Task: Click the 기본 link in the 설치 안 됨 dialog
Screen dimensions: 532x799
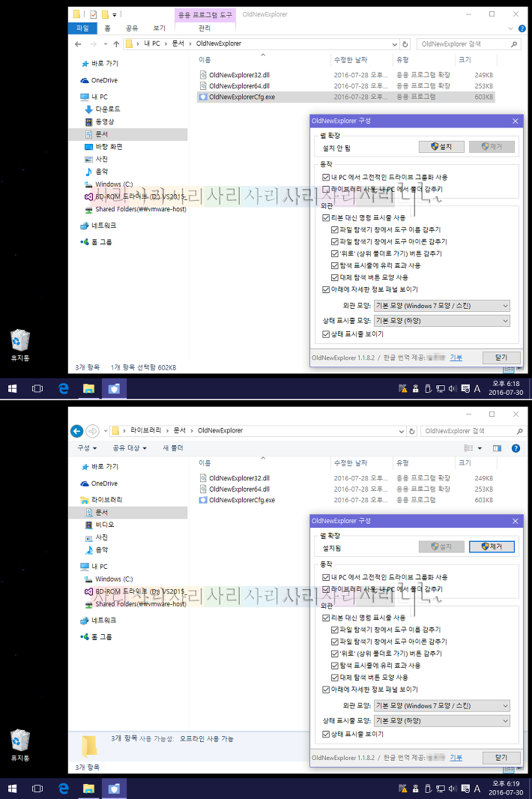Action: coord(456,358)
